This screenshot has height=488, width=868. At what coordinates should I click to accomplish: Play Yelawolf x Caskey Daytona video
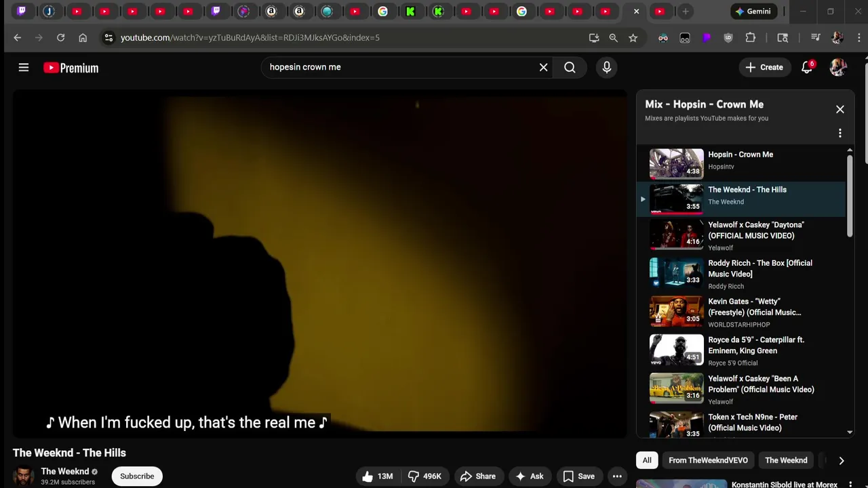(743, 235)
